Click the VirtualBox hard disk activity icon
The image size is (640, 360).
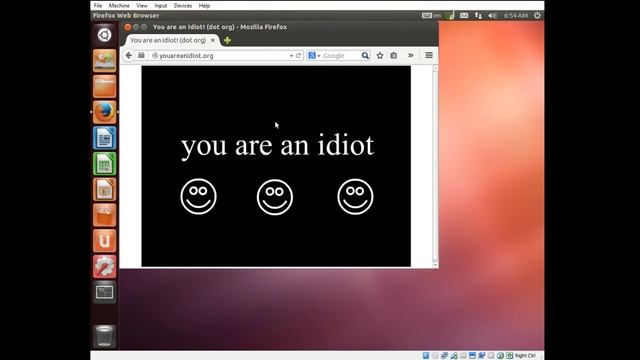click(426, 356)
